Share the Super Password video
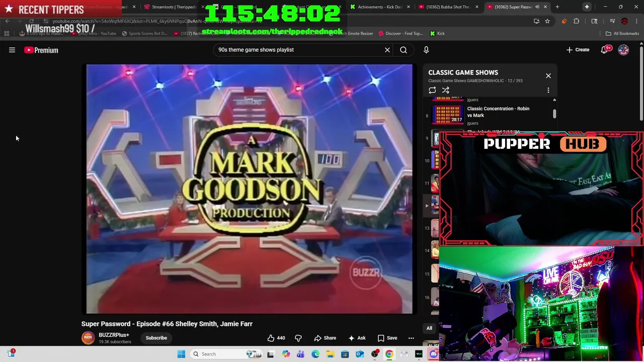The width and height of the screenshot is (644, 362). click(x=325, y=338)
